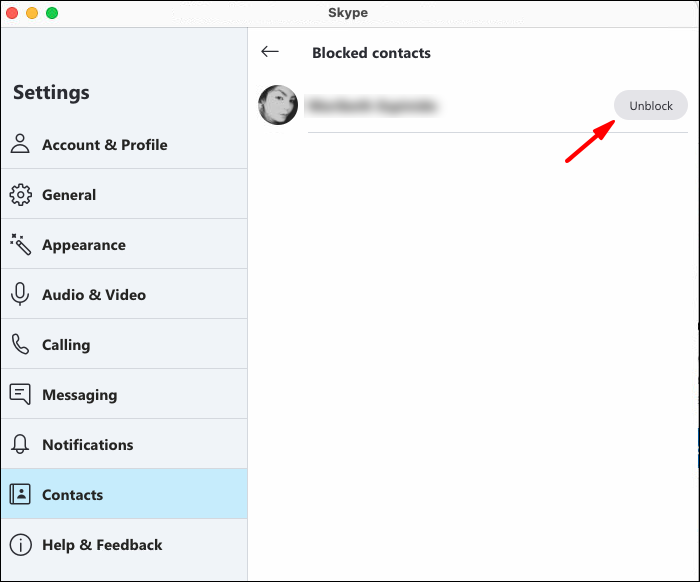This screenshot has width=700, height=582.
Task: Click the blurred blocked contact name
Action: coord(372,105)
